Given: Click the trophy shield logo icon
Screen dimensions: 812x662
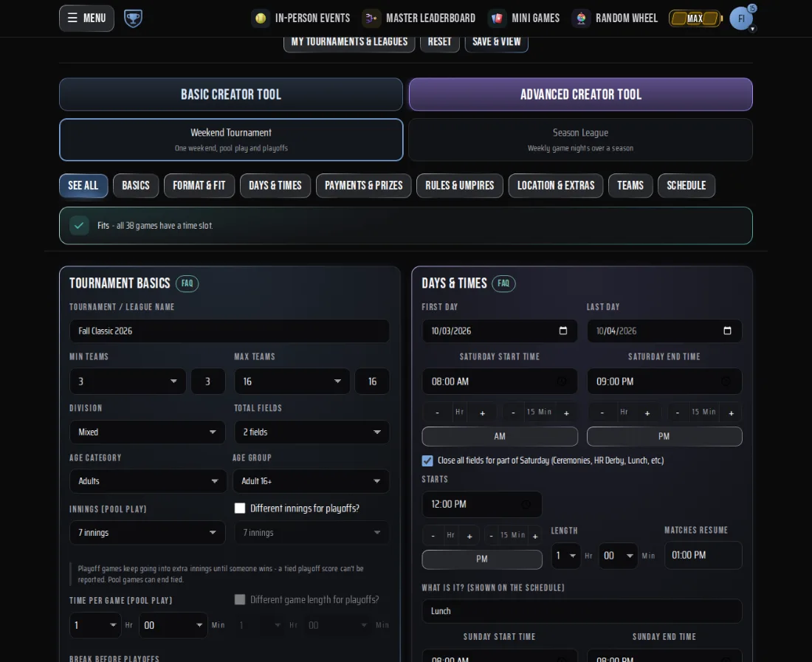Looking at the screenshot, I should (x=133, y=18).
